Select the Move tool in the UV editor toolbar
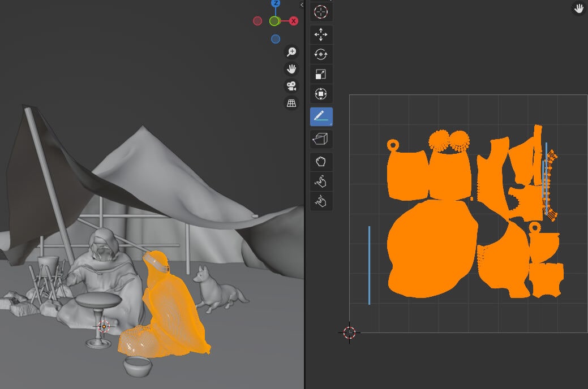The width and height of the screenshot is (588, 389). coord(321,34)
